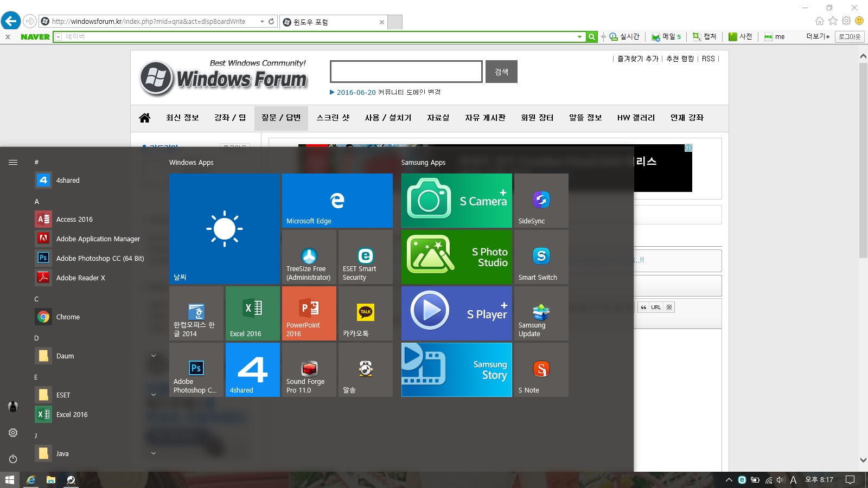The width and height of the screenshot is (868, 488).
Task: Open the 강좌 / 팁 menu
Action: [x=230, y=118]
